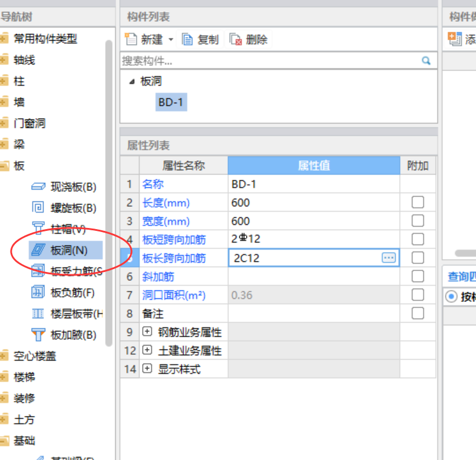The height and width of the screenshot is (460, 476).
Task: Click the search magnifier icon
Action: click(426, 61)
